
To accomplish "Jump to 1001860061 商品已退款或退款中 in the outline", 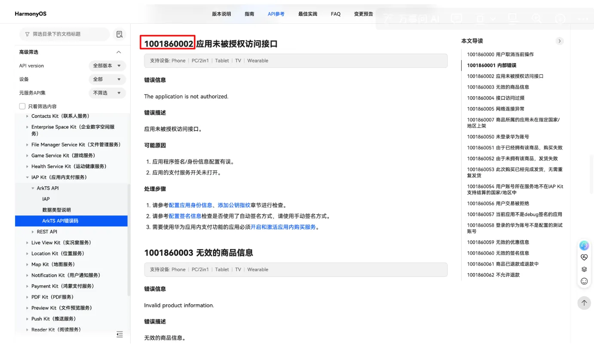I will pos(503,264).
